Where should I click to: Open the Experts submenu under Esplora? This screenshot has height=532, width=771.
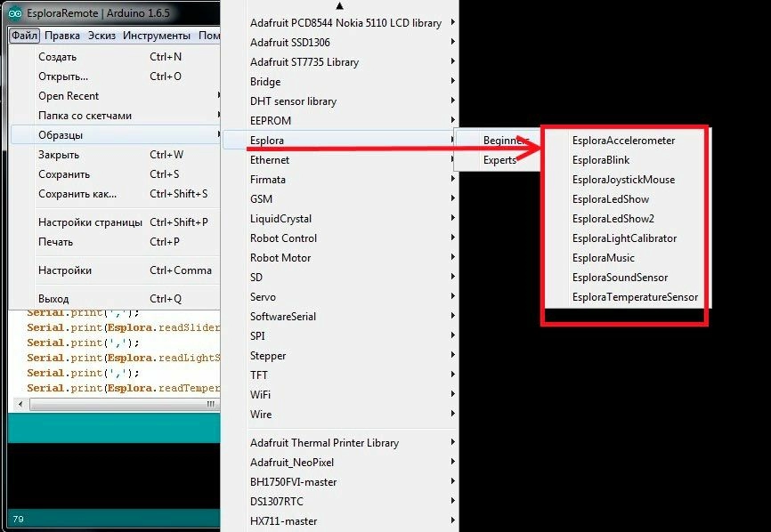click(x=499, y=160)
